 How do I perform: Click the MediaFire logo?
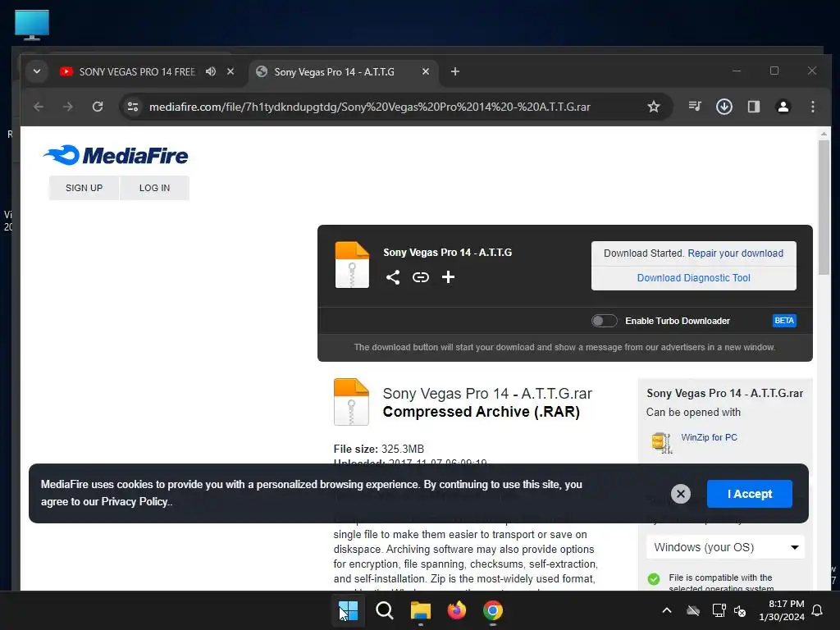[x=116, y=155]
